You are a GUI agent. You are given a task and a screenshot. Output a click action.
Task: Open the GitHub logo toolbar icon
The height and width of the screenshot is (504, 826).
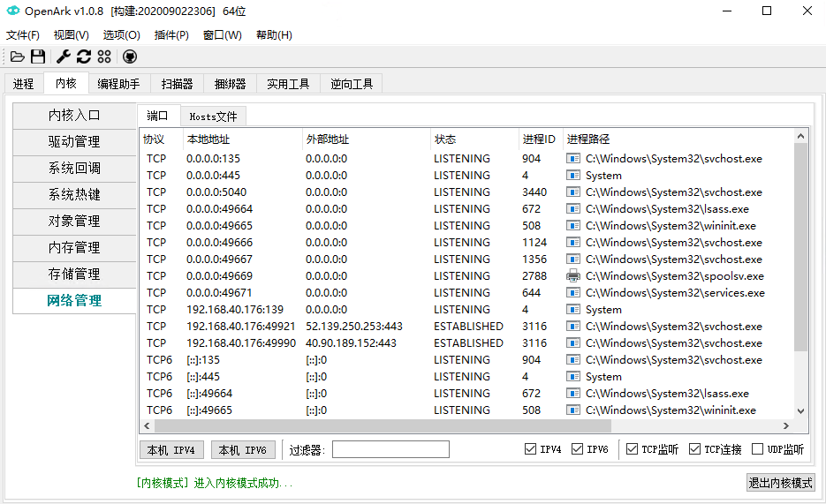point(130,56)
